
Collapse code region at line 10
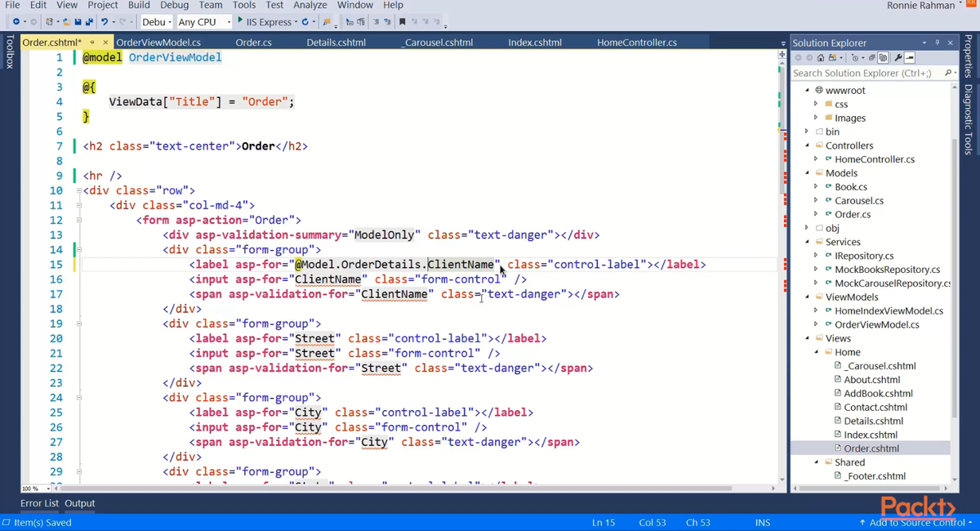(x=78, y=190)
